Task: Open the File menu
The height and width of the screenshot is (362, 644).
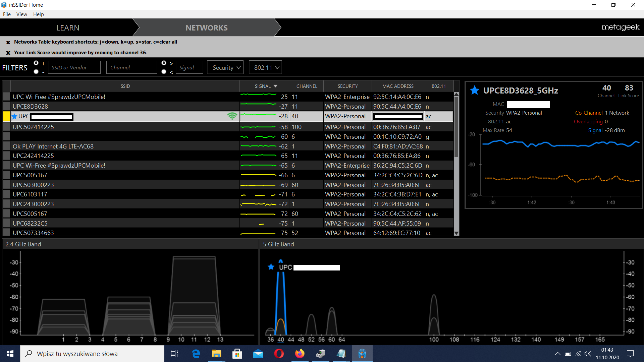Action: pyautogui.click(x=7, y=14)
